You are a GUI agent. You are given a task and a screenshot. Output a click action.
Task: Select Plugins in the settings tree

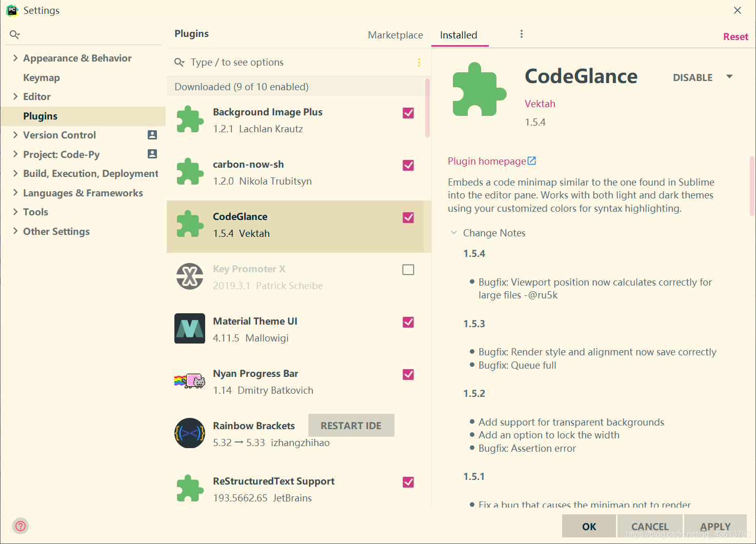coord(83,116)
